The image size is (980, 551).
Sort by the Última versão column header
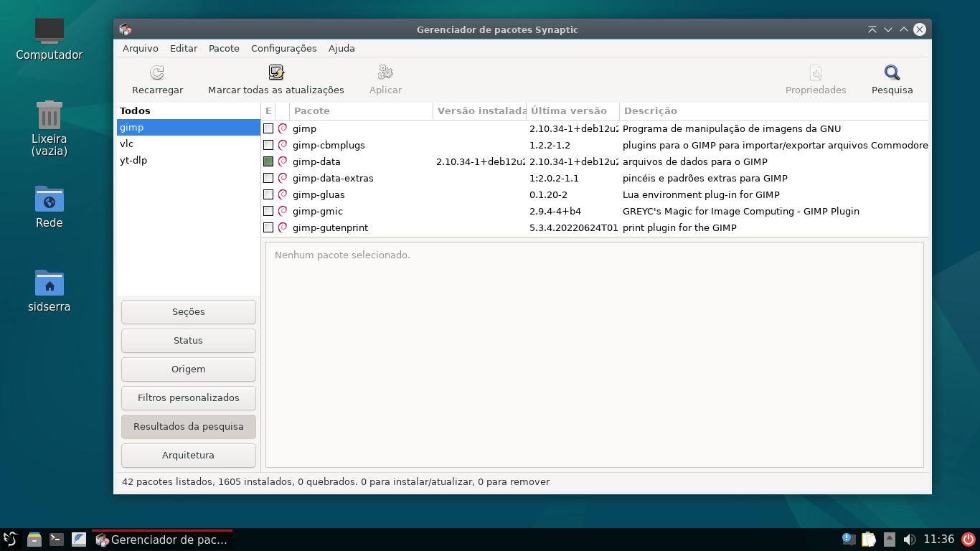click(570, 110)
